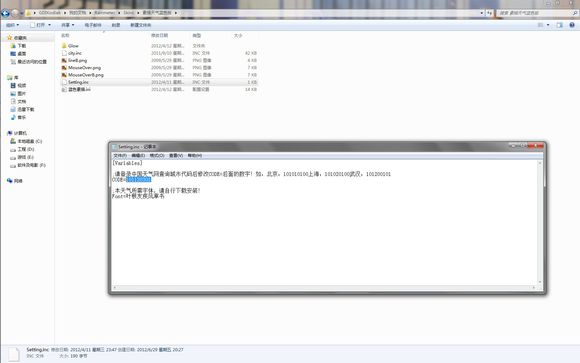The height and width of the screenshot is (363, 580).
Task: Sort files by the Name column header
Action: point(65,36)
